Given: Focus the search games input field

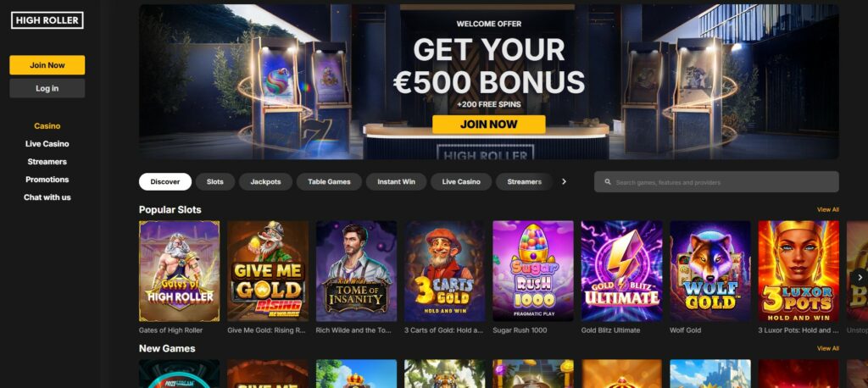Looking at the screenshot, I should click(x=716, y=181).
